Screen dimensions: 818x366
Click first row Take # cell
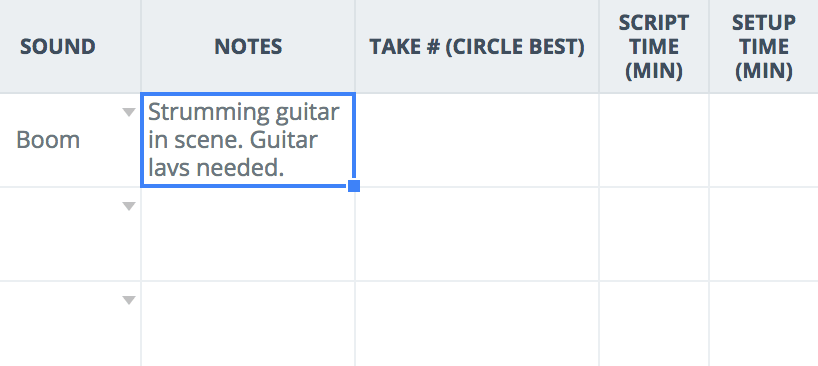coord(477,140)
